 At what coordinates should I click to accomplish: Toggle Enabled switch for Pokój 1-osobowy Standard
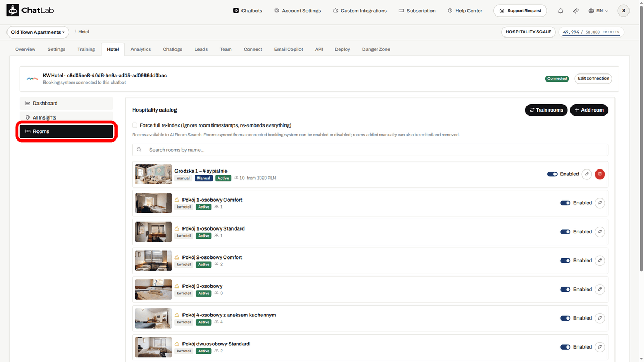565,232
